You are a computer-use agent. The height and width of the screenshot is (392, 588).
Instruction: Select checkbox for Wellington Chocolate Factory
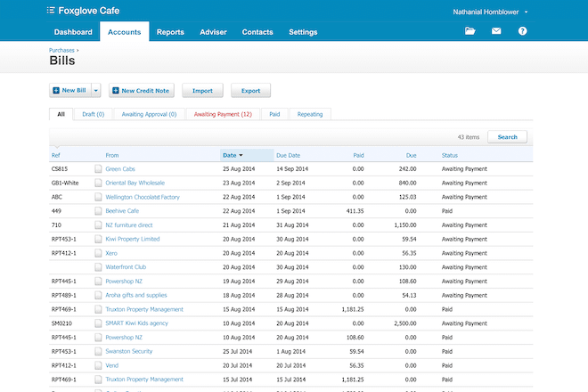pos(98,197)
